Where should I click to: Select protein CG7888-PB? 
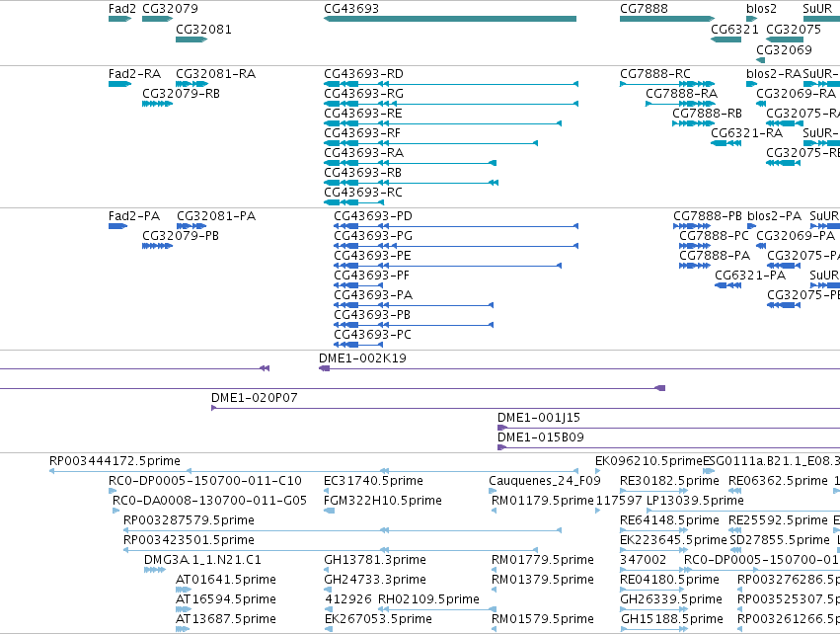[x=708, y=216]
